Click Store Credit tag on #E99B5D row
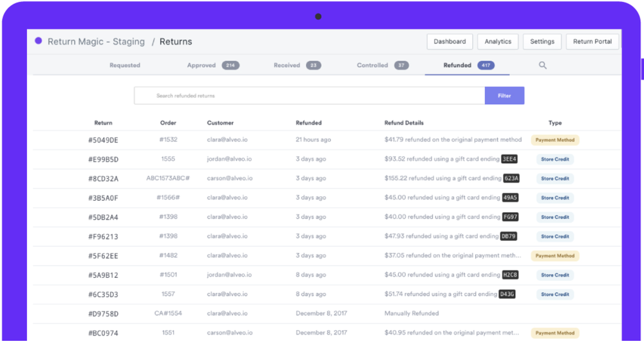644x348 pixels. click(x=555, y=160)
